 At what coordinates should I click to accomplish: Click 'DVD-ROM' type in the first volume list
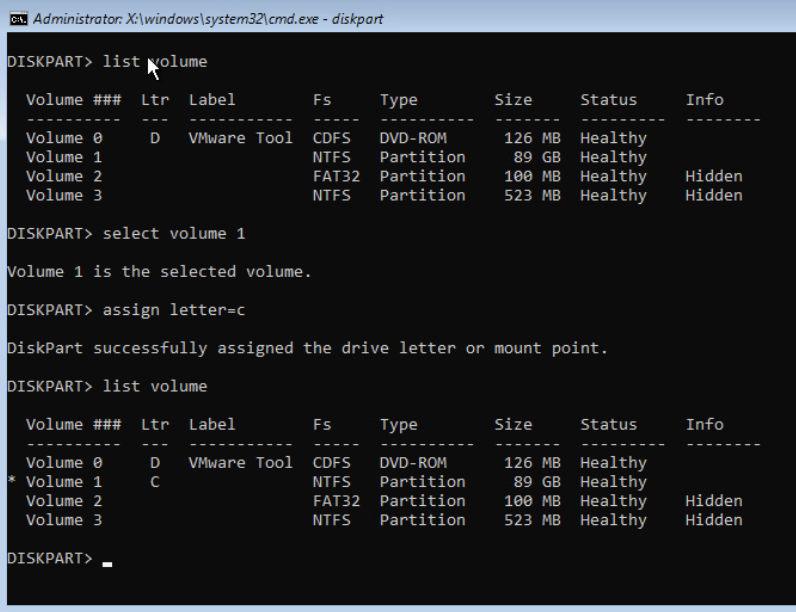point(413,138)
